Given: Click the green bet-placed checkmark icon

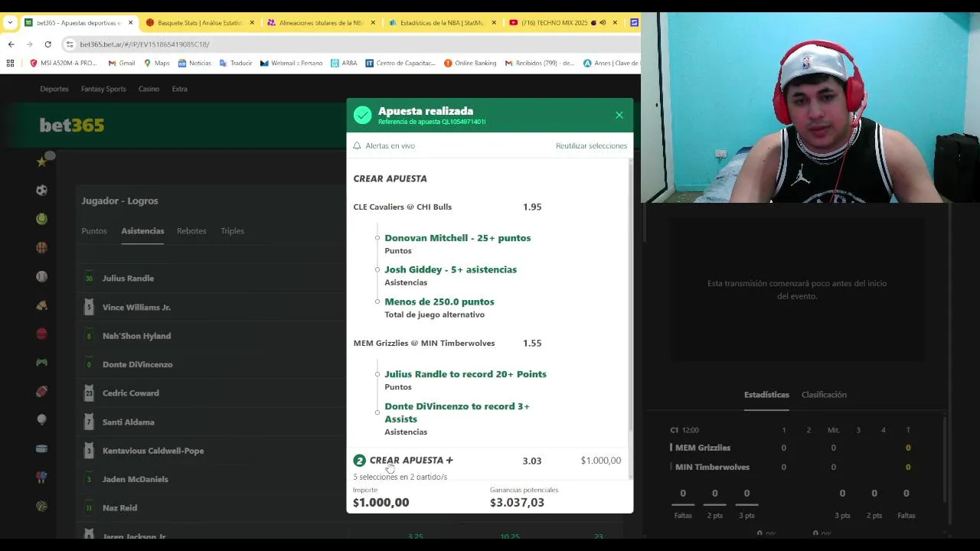Looking at the screenshot, I should pyautogui.click(x=363, y=115).
